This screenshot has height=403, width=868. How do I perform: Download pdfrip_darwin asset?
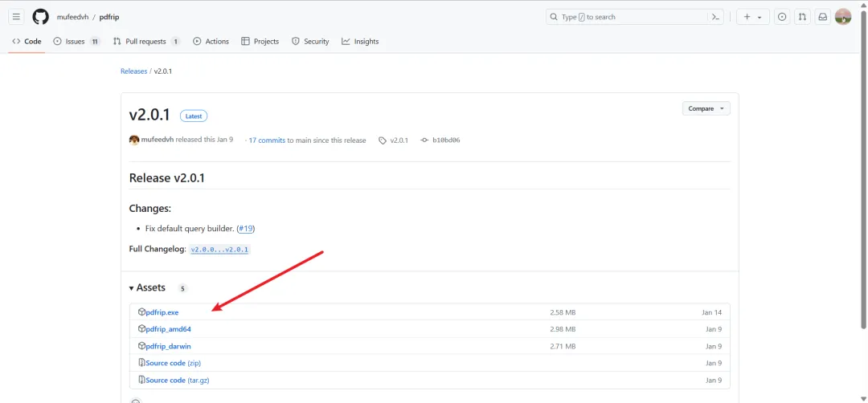coord(168,347)
